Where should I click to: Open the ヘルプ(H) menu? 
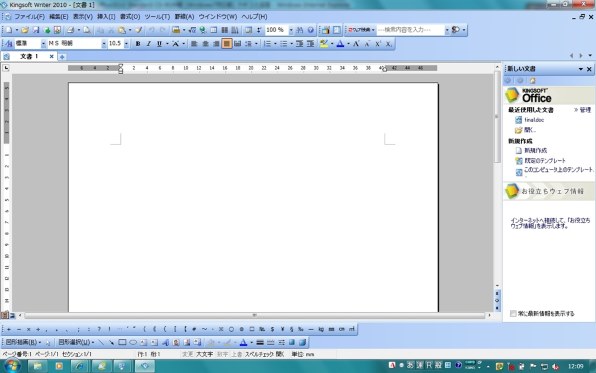[254, 17]
